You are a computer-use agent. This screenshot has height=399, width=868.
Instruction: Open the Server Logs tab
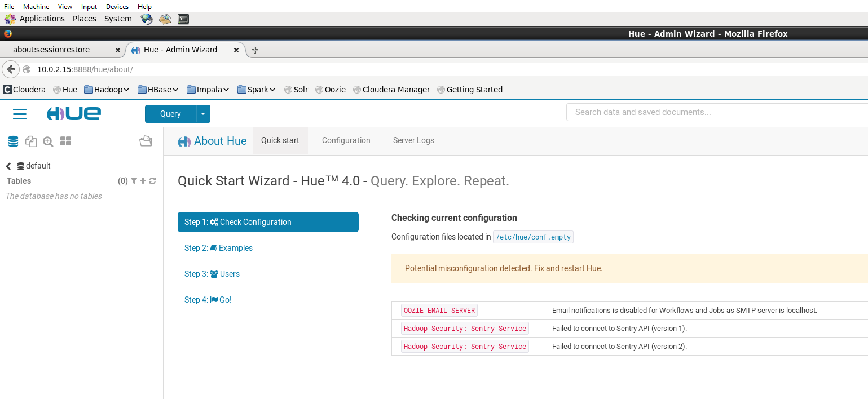[413, 140]
